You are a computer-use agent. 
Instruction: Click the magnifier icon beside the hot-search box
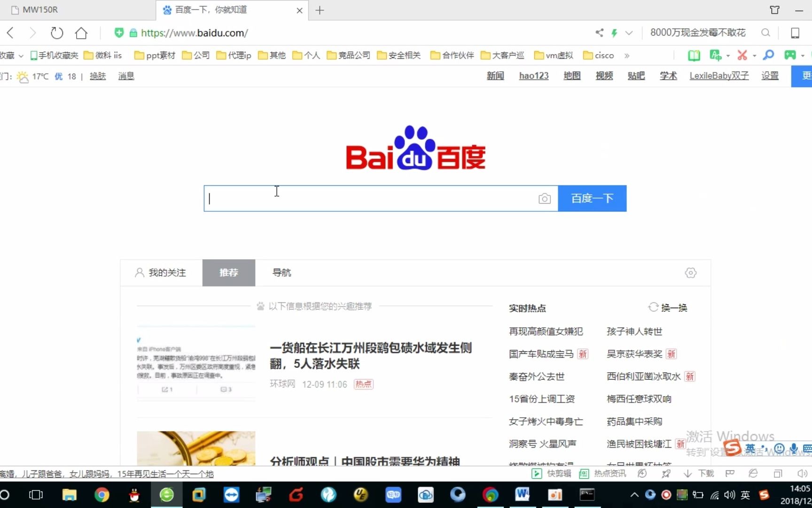click(765, 32)
